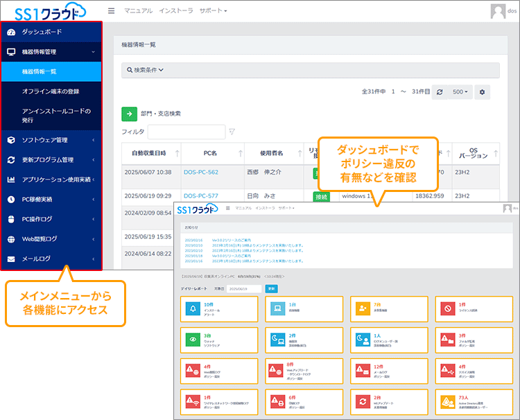
Task: Click the green eye tile for ウォッチソフトウェア
Action: 192,339
